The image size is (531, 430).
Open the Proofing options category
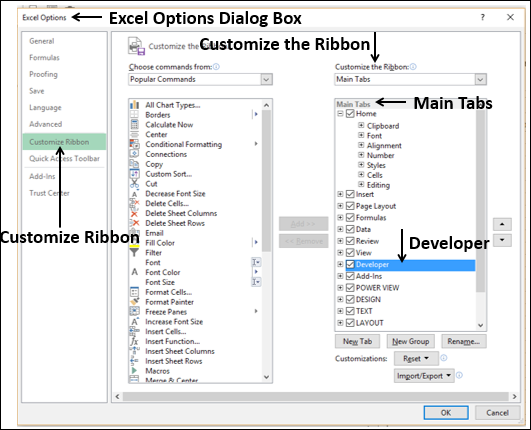(x=43, y=74)
